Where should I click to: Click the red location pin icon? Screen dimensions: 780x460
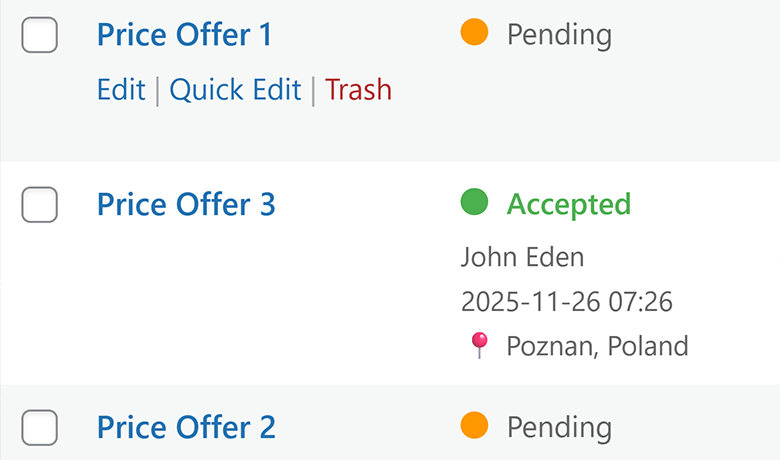[479, 346]
